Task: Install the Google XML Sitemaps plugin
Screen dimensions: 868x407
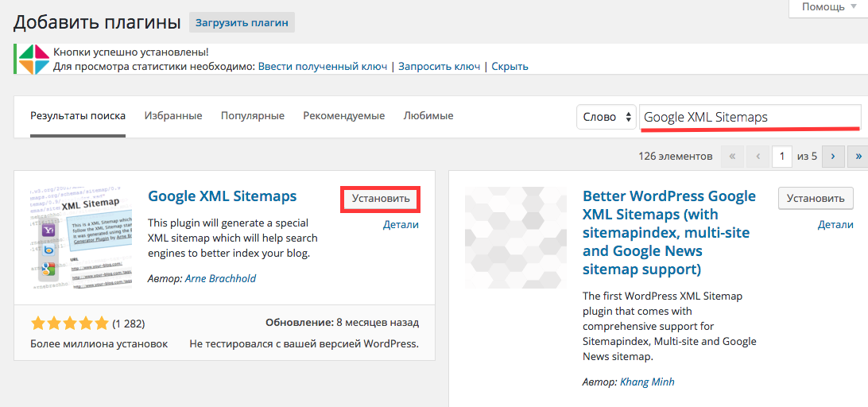Action: coord(380,199)
